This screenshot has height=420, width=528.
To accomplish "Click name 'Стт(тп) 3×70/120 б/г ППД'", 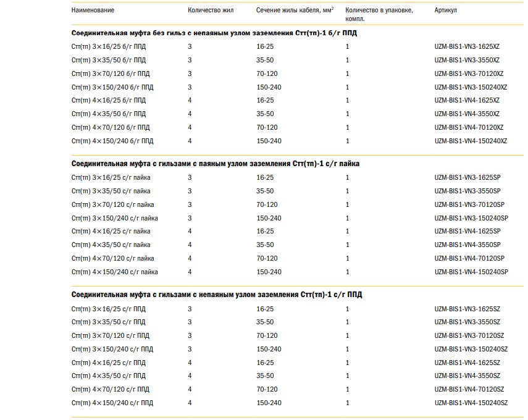I will click(x=111, y=73).
